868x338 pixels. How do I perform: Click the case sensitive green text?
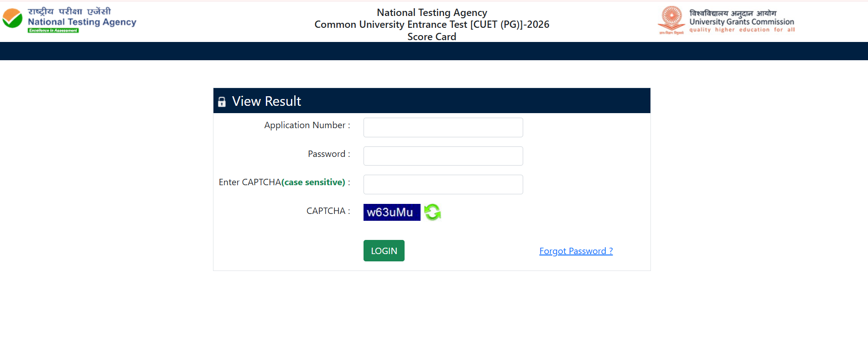click(x=313, y=182)
